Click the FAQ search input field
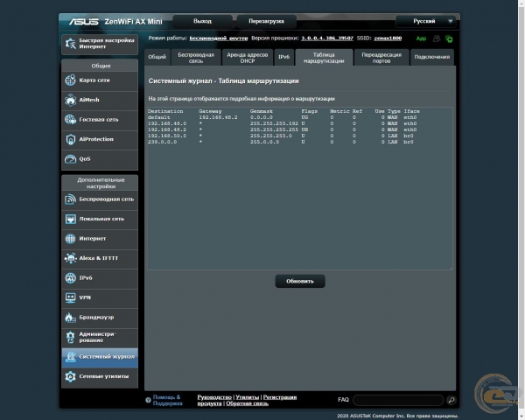 tap(398, 400)
